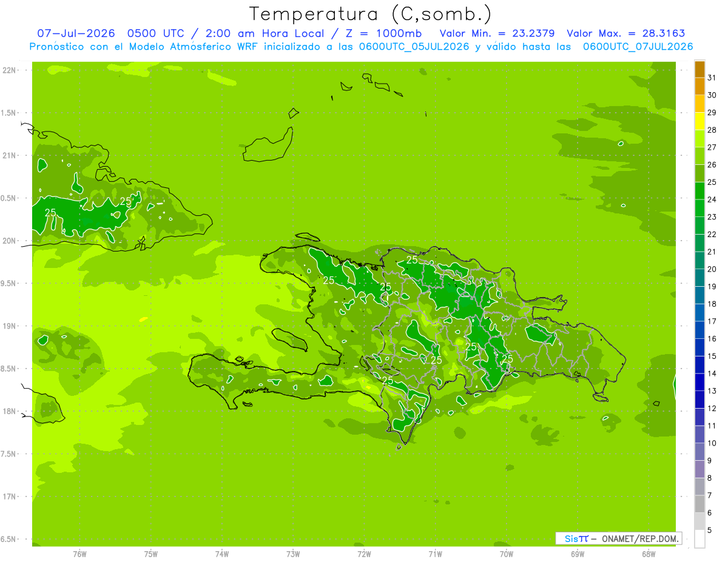Click the 76W longitude tick label
This screenshot has height=562, width=728.
[x=79, y=554]
